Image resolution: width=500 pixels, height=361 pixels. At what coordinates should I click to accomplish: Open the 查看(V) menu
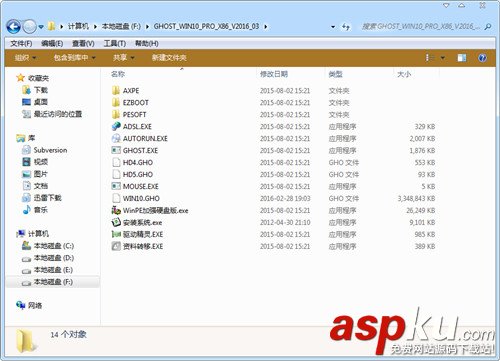point(83,43)
